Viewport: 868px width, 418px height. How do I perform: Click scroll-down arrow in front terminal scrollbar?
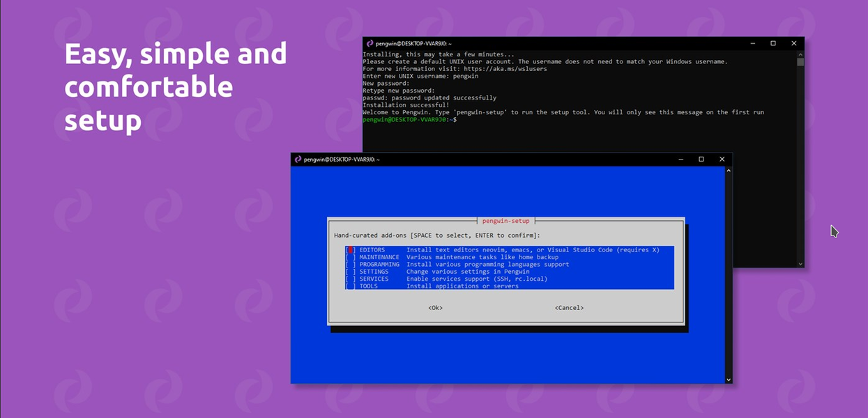[x=729, y=380]
